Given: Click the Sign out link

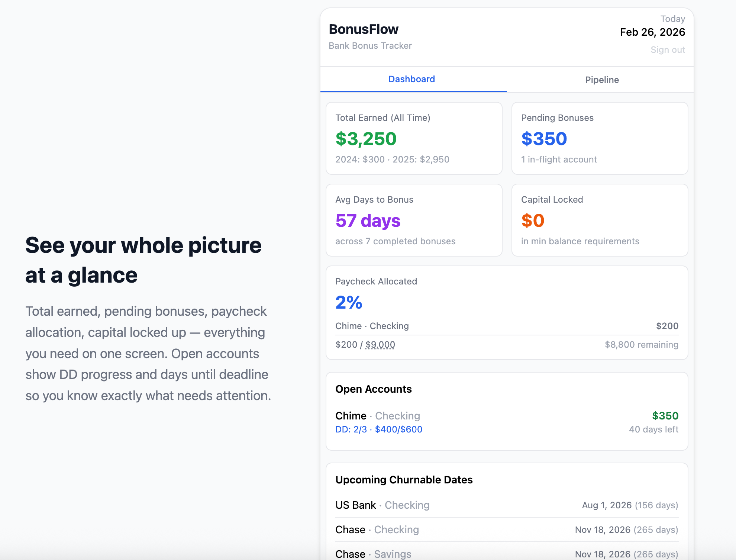Looking at the screenshot, I should click(x=667, y=50).
